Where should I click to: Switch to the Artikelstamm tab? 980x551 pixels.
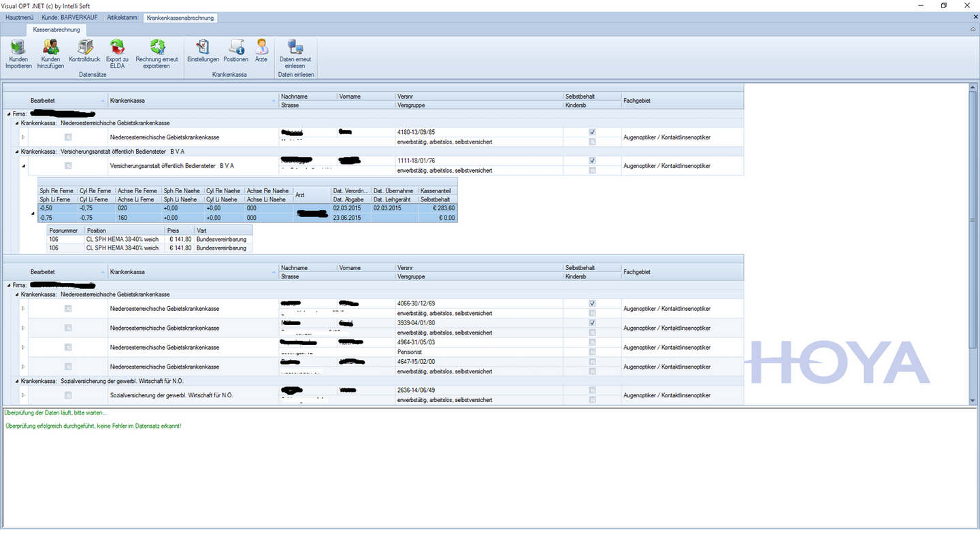123,18
